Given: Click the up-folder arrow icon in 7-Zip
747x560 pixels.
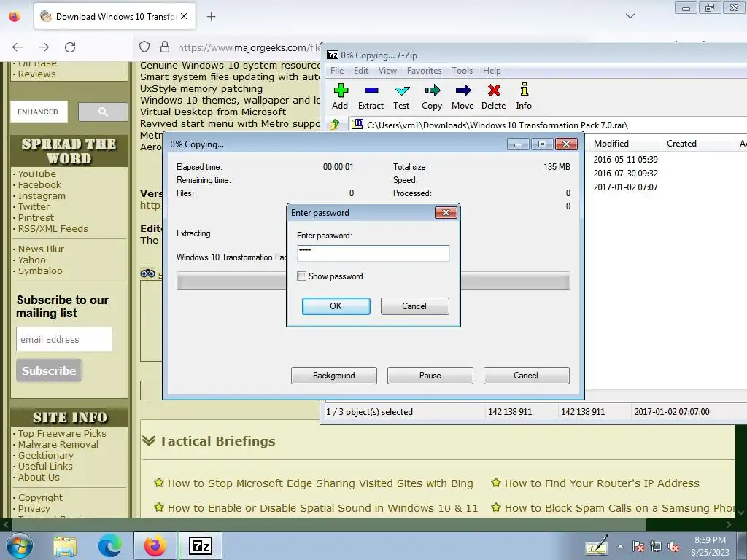Looking at the screenshot, I should tap(334, 125).
